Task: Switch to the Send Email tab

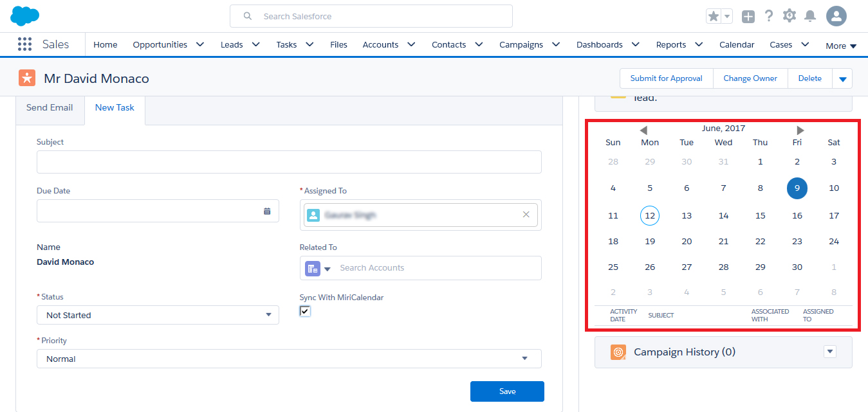Action: (x=50, y=108)
